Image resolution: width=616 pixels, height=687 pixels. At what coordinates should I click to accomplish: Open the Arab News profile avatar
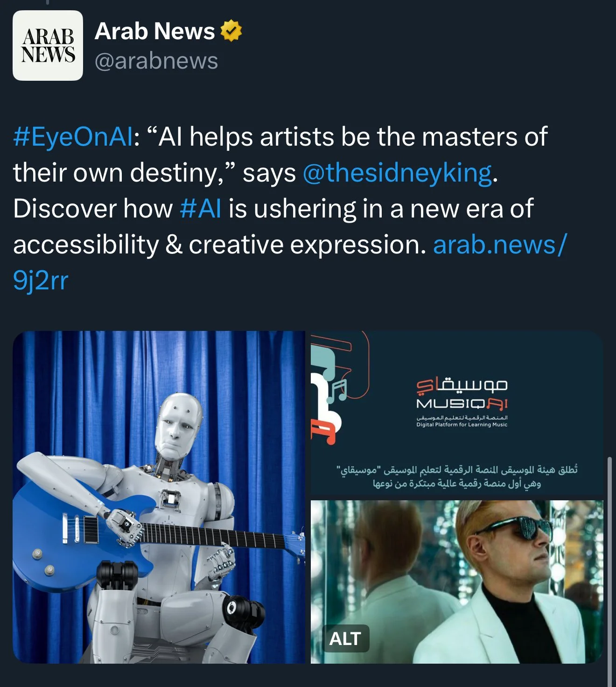pos(48,45)
